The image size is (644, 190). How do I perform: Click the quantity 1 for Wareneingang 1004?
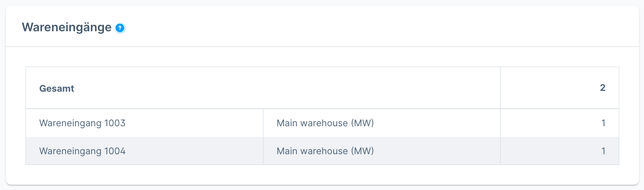point(603,151)
